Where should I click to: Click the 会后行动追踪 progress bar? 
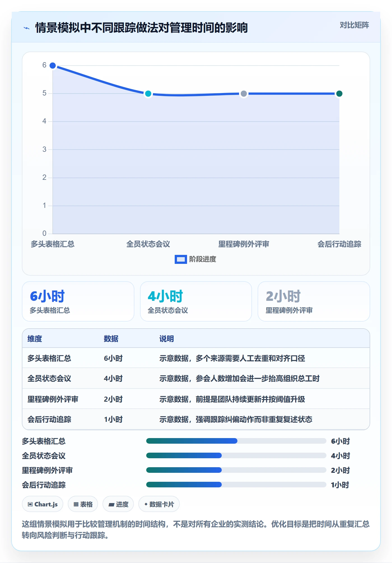tap(236, 485)
